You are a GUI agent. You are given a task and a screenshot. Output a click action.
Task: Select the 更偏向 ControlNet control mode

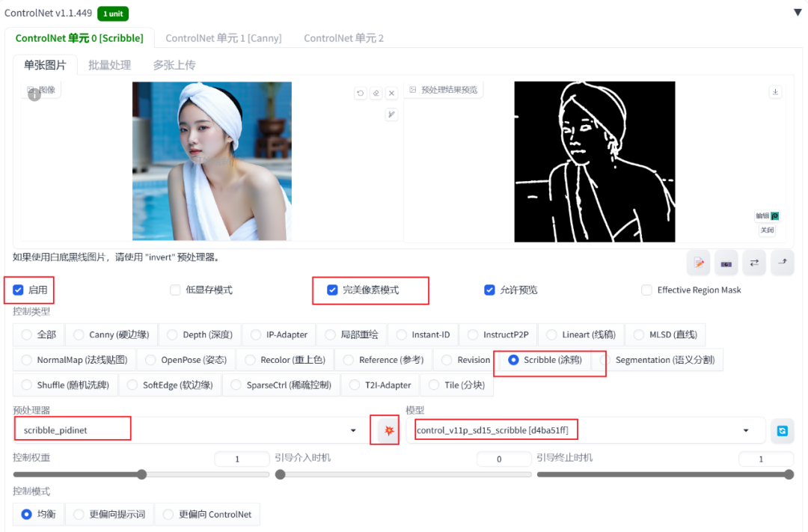[207, 514]
